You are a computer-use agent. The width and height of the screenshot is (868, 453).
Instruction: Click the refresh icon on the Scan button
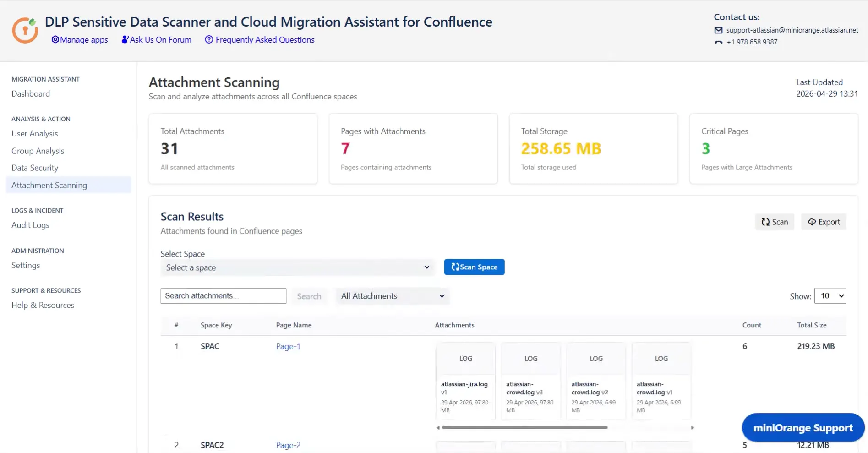pos(765,222)
